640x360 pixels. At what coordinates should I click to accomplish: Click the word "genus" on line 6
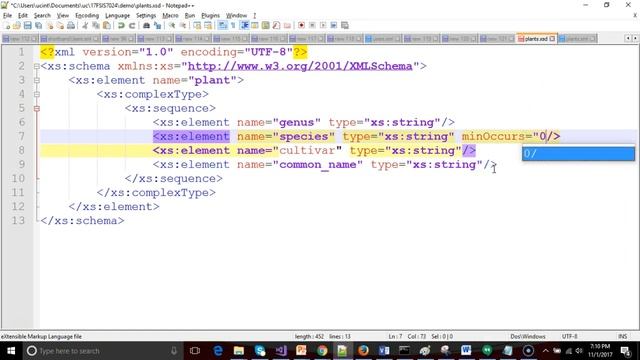(x=297, y=122)
